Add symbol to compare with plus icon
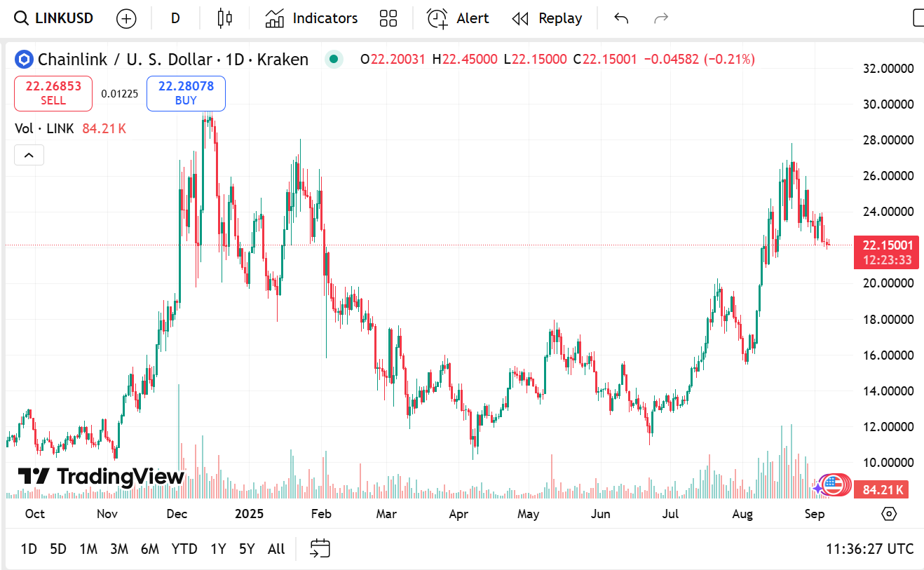924x570 pixels. tap(126, 18)
